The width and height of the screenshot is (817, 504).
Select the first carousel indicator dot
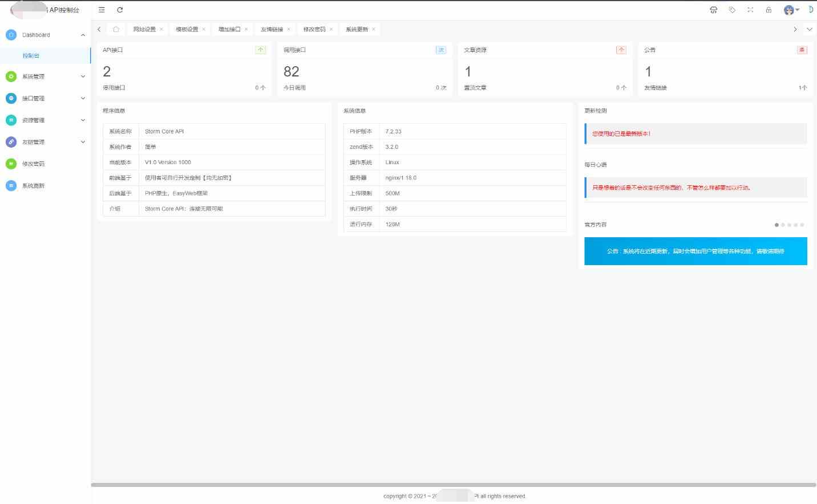pyautogui.click(x=776, y=225)
